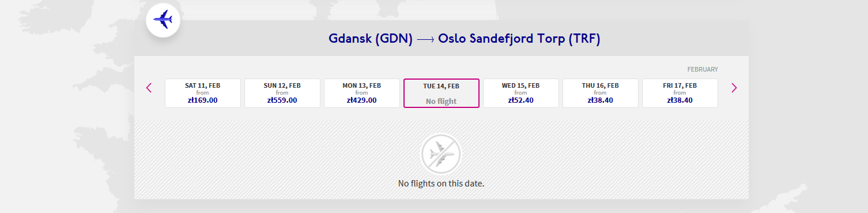The image size is (868, 213).
Task: Click the zł429.00 fare price
Action: point(362,100)
